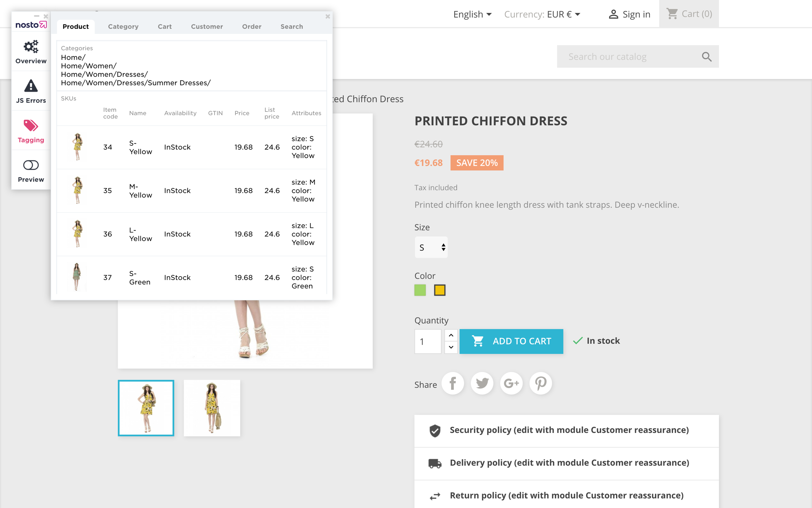812x508 pixels.
Task: Share the product on Twitter
Action: (x=482, y=383)
